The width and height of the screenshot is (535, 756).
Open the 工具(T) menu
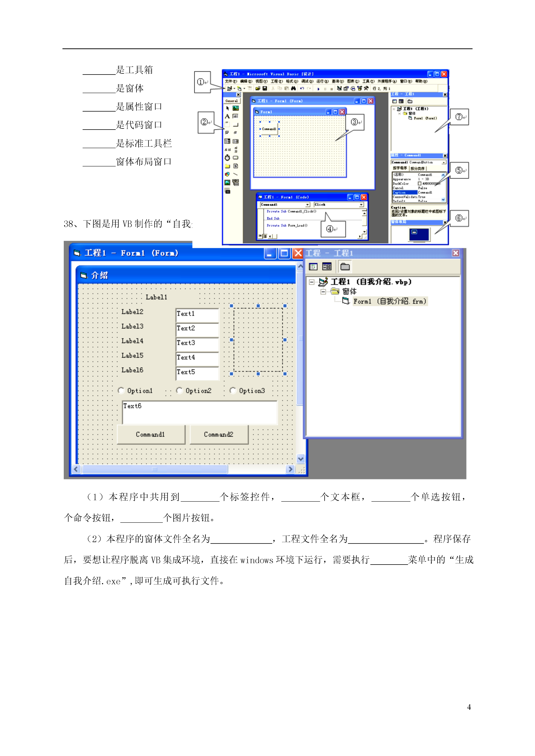(x=369, y=81)
